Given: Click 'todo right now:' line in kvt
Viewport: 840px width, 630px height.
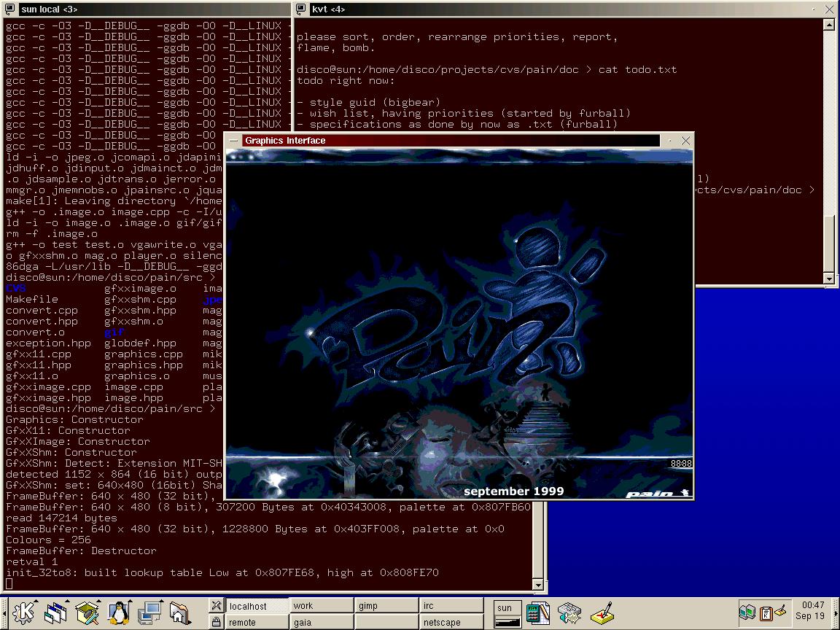Looking at the screenshot, I should 346,81.
